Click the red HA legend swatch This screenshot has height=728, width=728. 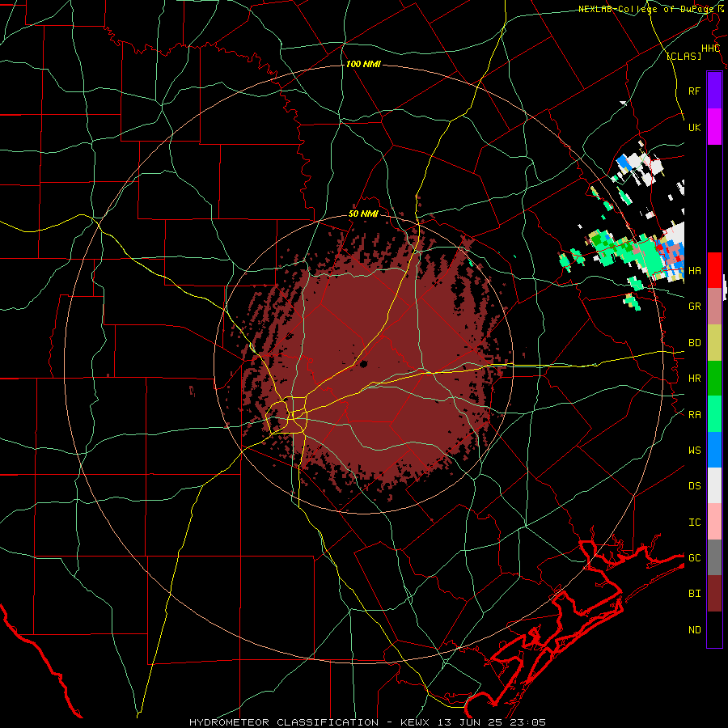pyautogui.click(x=714, y=270)
